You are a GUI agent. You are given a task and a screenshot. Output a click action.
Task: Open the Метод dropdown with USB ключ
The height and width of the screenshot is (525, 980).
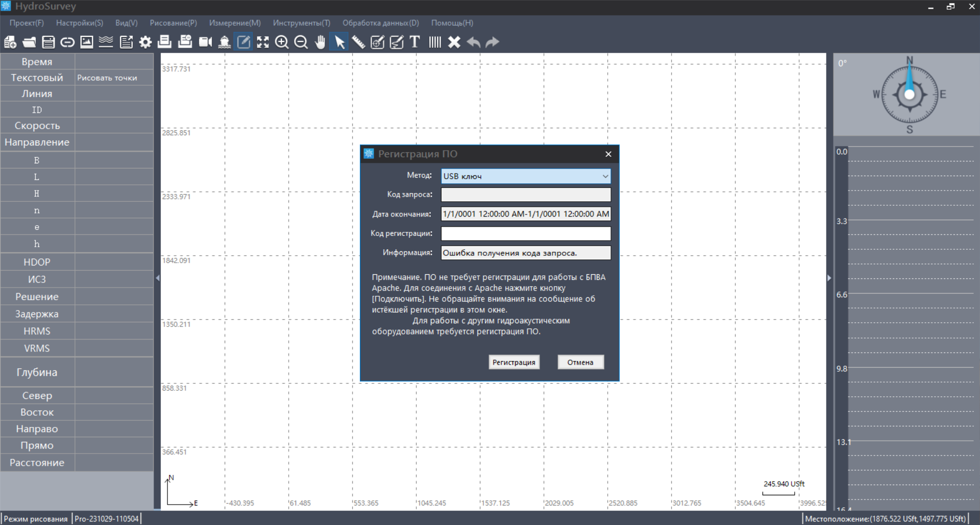[x=526, y=176]
